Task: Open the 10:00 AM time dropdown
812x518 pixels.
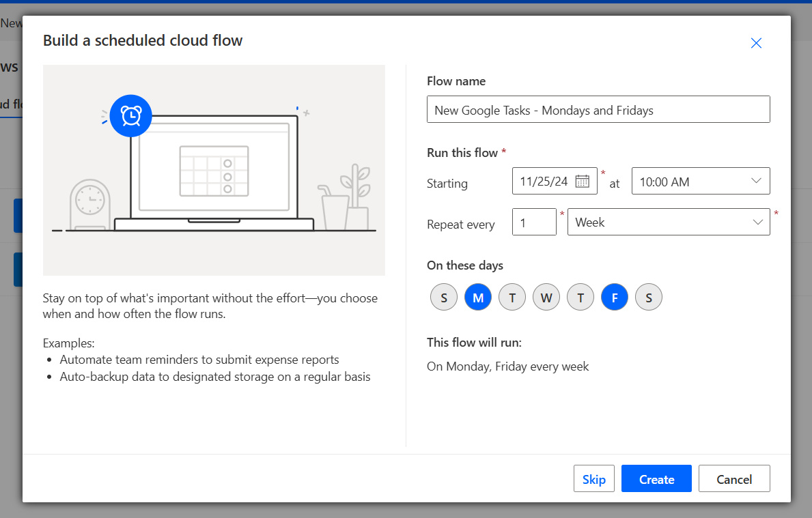Action: click(x=701, y=181)
